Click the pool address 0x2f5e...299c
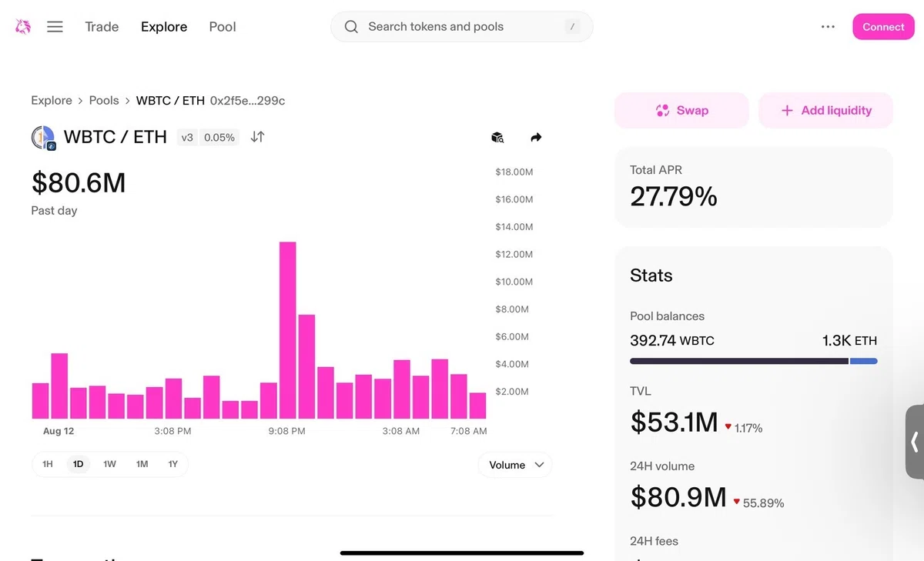The height and width of the screenshot is (561, 924). point(247,101)
